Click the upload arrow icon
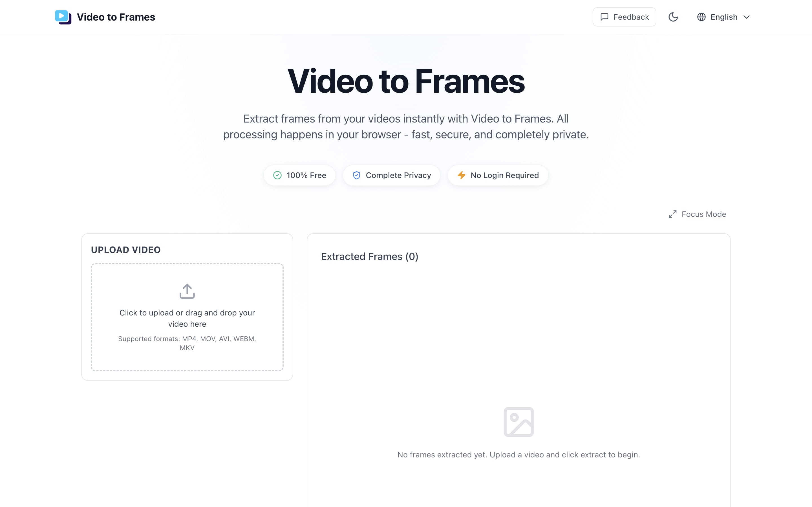Screen dimensions: 812x507 [187, 291]
